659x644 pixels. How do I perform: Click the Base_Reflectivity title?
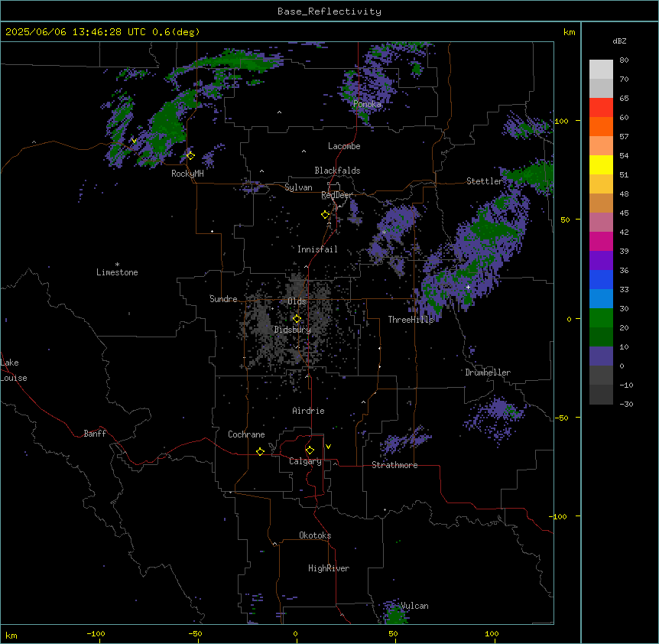[x=329, y=11]
